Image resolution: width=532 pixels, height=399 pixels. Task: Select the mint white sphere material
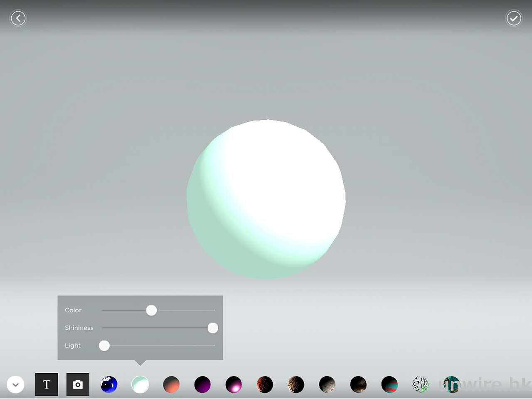click(140, 385)
